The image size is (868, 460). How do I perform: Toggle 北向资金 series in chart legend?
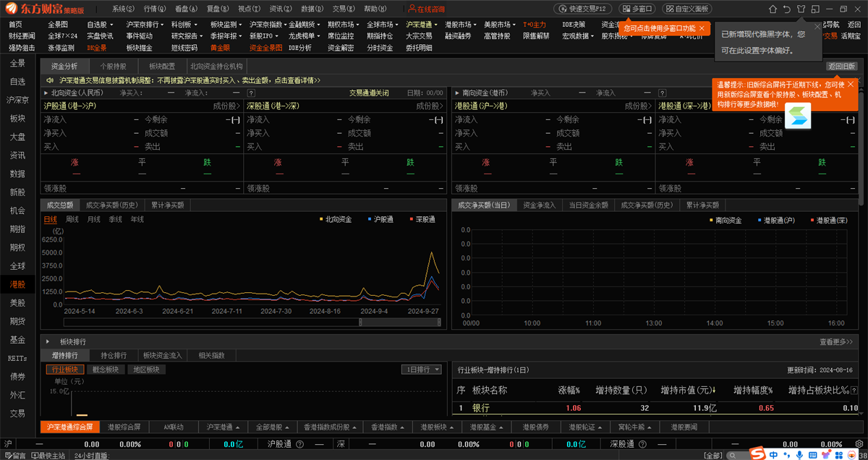335,219
